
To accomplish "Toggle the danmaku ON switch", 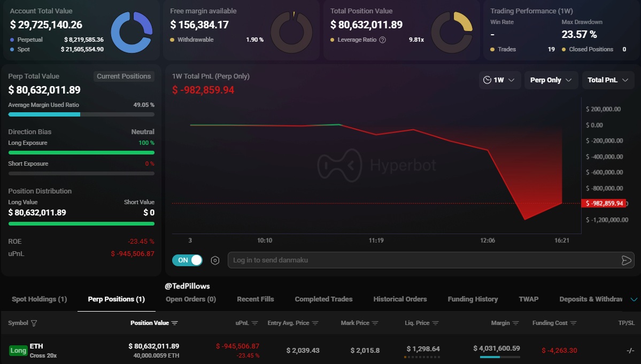I will [187, 260].
